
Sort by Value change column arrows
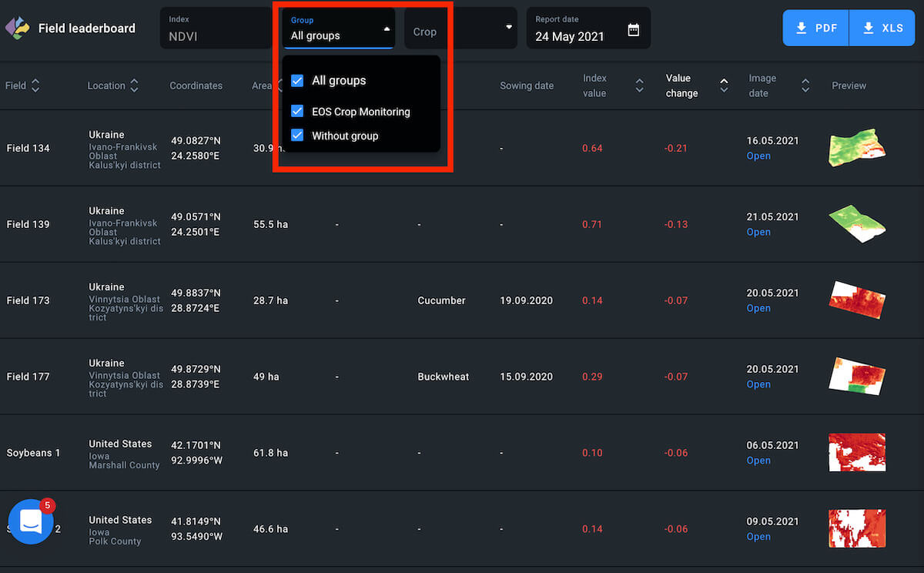point(723,85)
